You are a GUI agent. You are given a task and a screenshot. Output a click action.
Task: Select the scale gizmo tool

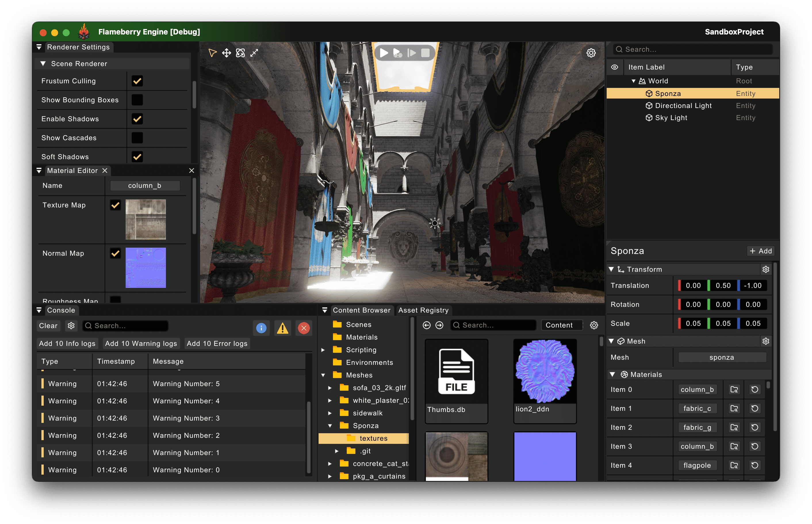[x=254, y=53]
